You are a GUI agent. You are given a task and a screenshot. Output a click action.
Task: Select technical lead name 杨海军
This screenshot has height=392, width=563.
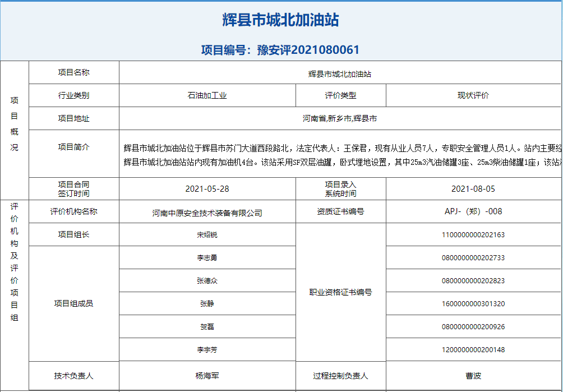pos(207,376)
